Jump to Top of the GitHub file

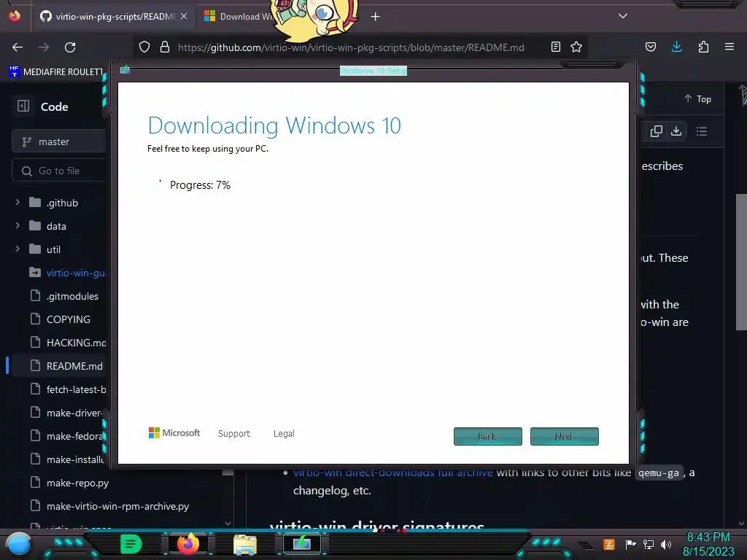click(x=697, y=98)
